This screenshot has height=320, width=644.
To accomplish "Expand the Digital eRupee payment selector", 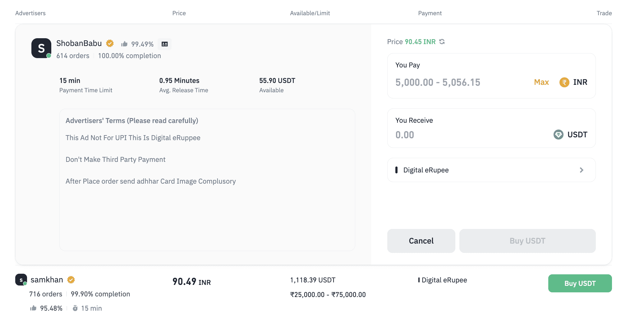I will (x=491, y=170).
